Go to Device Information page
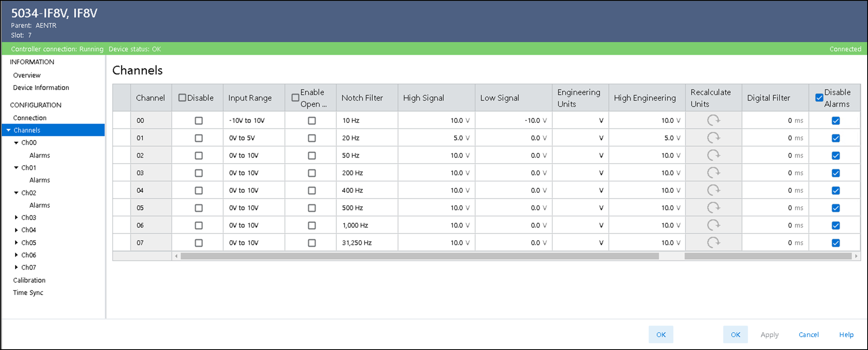This screenshot has width=868, height=350. (x=41, y=87)
